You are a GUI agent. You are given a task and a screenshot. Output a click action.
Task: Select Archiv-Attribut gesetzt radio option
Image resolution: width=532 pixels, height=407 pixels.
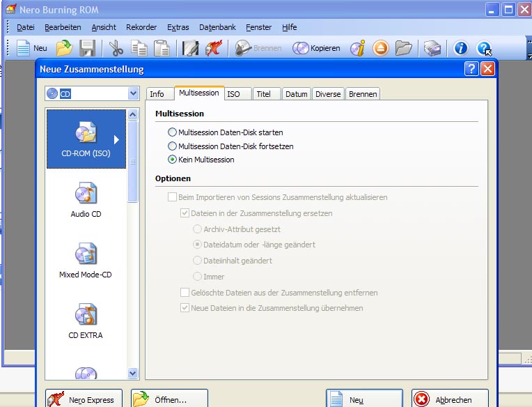pos(197,229)
